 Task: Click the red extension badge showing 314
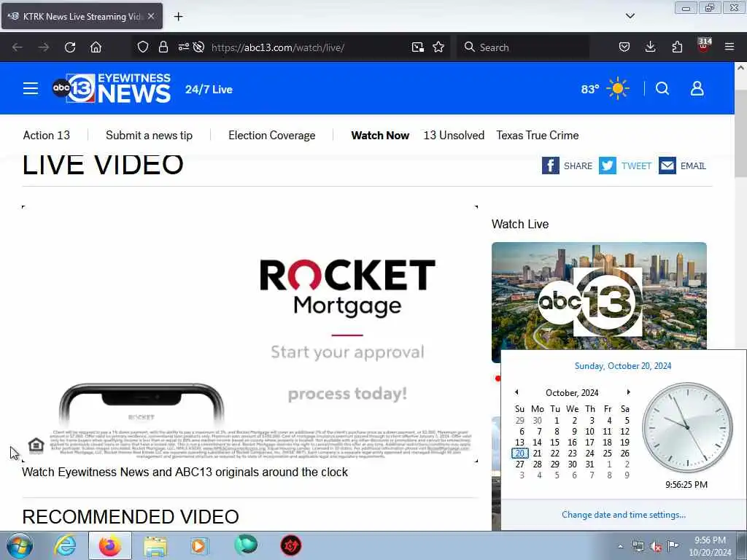(x=704, y=44)
